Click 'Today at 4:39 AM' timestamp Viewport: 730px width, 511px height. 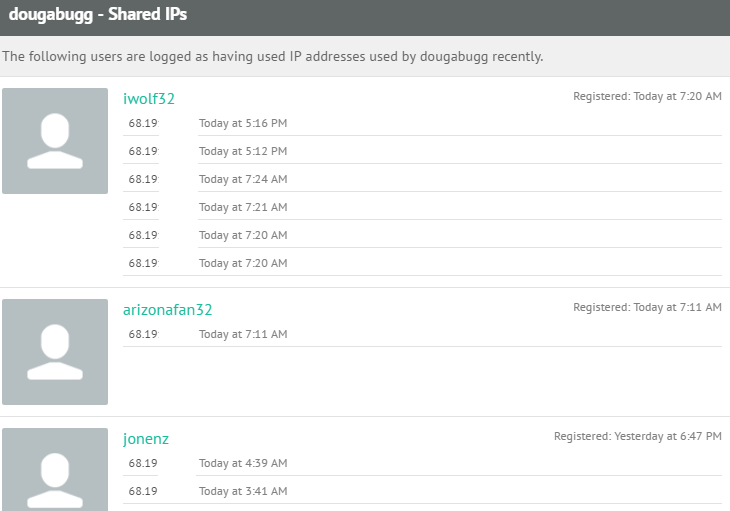click(243, 463)
